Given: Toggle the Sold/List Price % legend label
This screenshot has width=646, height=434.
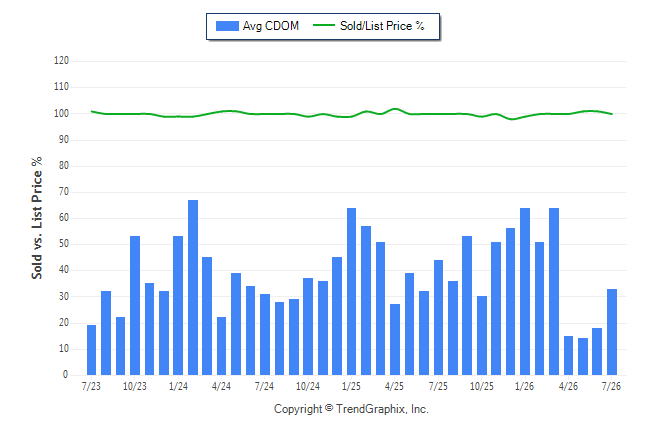Looking at the screenshot, I should click(x=382, y=26).
